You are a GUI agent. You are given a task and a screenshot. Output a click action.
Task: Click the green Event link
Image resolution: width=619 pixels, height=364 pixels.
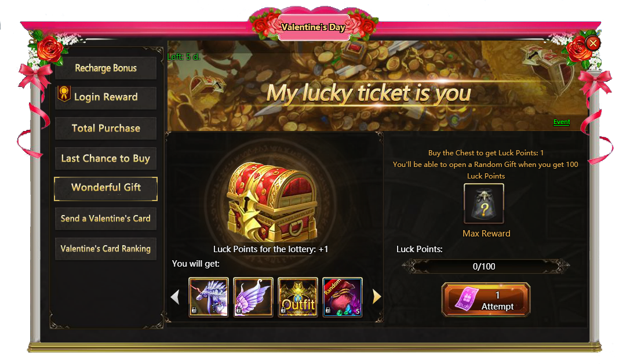(x=562, y=122)
